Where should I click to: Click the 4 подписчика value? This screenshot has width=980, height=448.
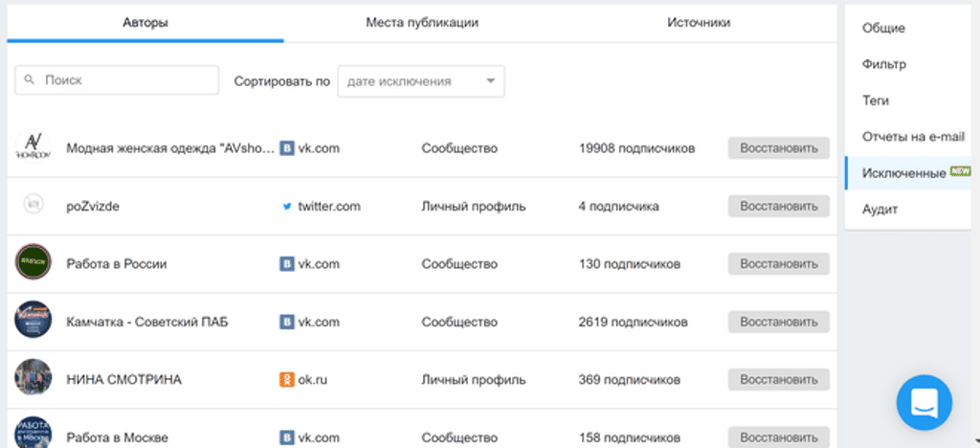[x=619, y=207]
